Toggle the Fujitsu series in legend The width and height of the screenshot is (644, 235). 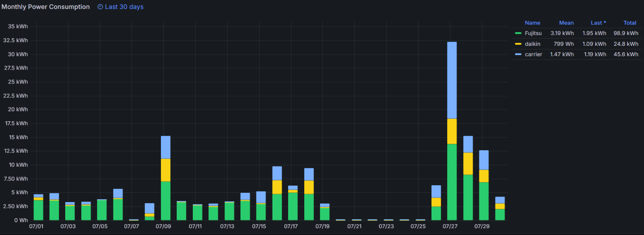click(x=533, y=33)
